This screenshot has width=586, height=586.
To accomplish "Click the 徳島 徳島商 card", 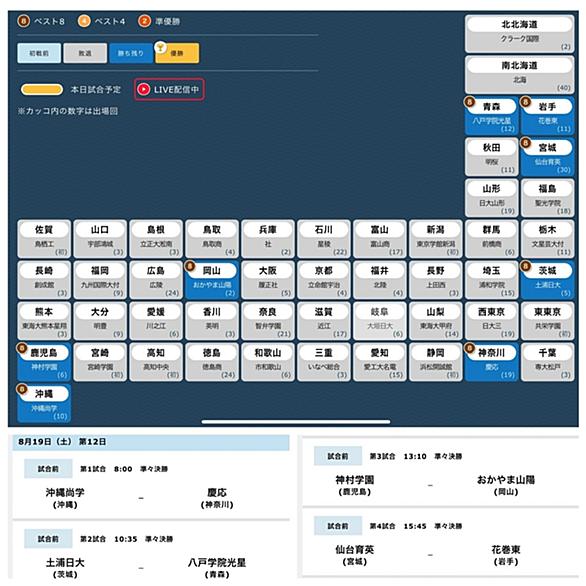I will [x=212, y=363].
